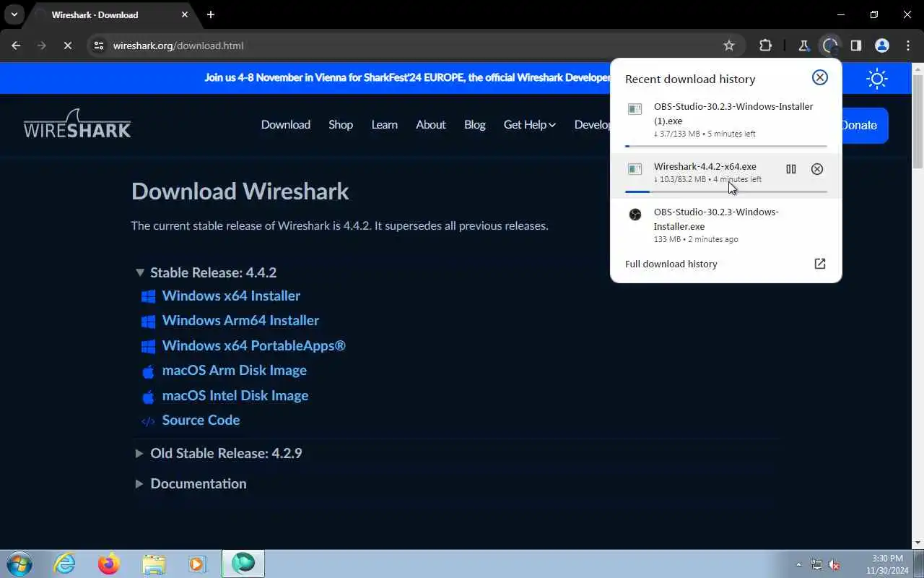Open the Learn navigation item
Image resolution: width=924 pixels, height=578 pixels.
tap(384, 124)
